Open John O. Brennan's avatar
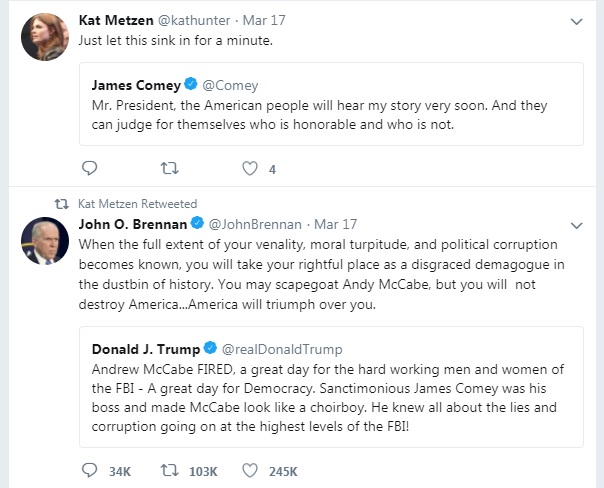This screenshot has width=604, height=488. pos(45,241)
